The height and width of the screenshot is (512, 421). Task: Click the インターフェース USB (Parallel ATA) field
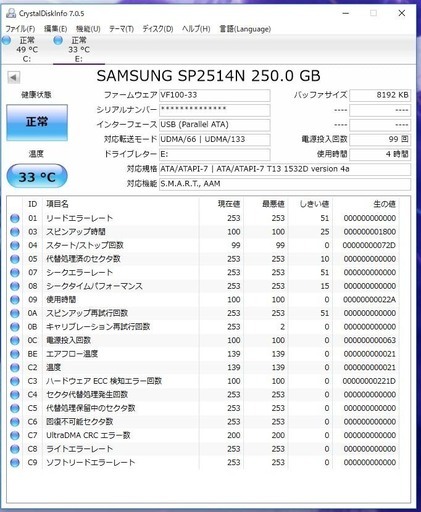(x=215, y=125)
